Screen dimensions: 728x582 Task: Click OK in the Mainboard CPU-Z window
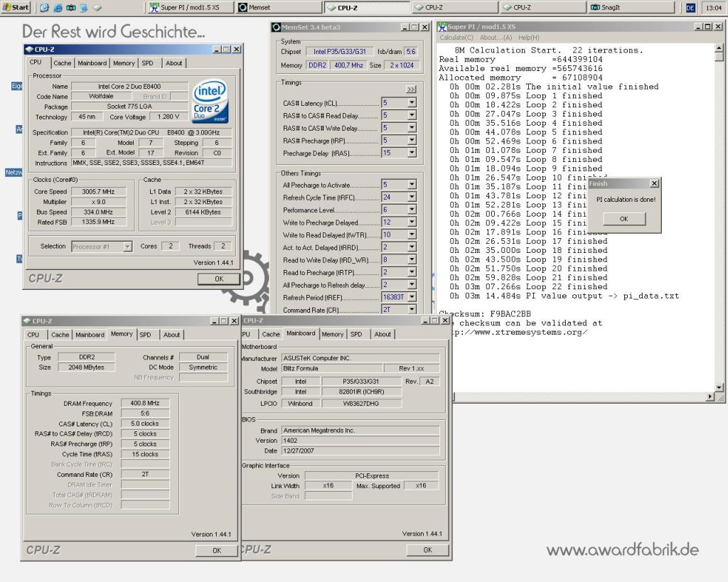427,550
